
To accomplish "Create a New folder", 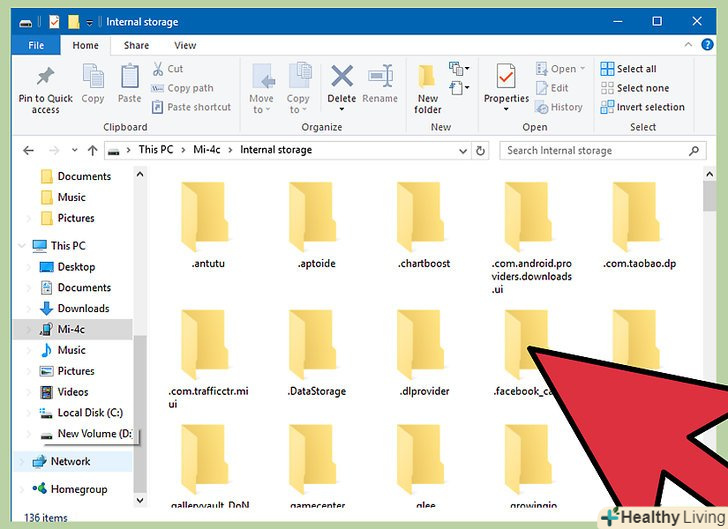I will click(x=428, y=89).
